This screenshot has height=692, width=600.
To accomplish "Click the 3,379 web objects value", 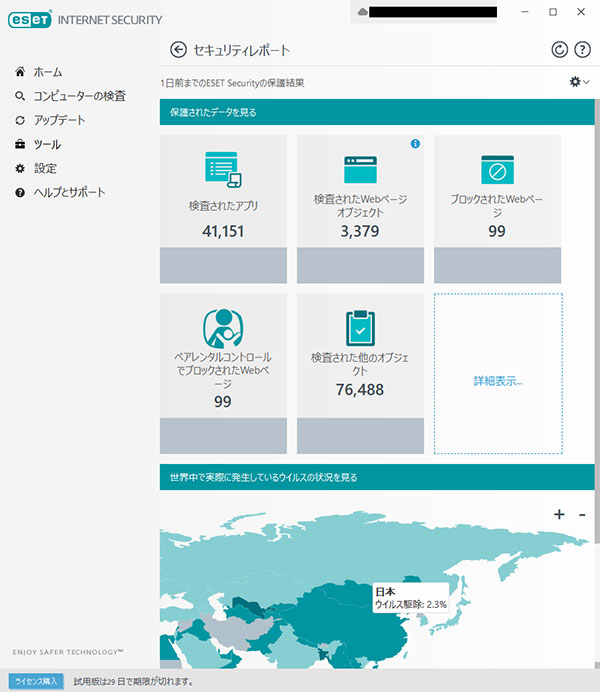I will pos(360,231).
